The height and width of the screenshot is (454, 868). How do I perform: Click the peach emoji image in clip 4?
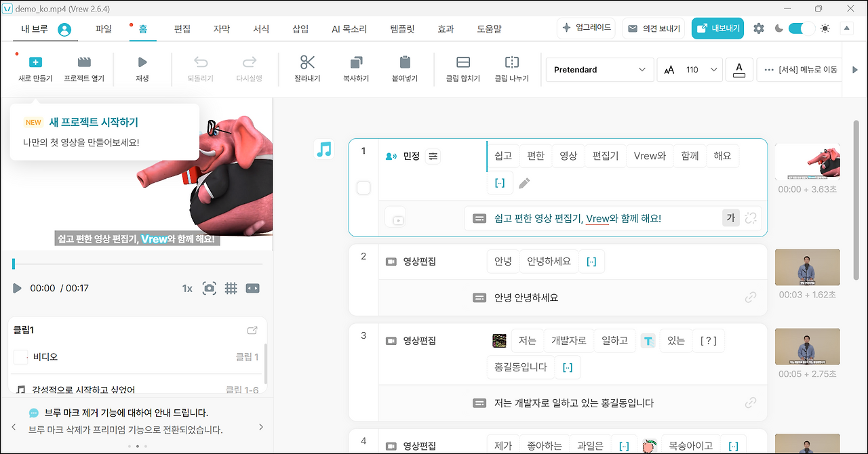point(650,446)
